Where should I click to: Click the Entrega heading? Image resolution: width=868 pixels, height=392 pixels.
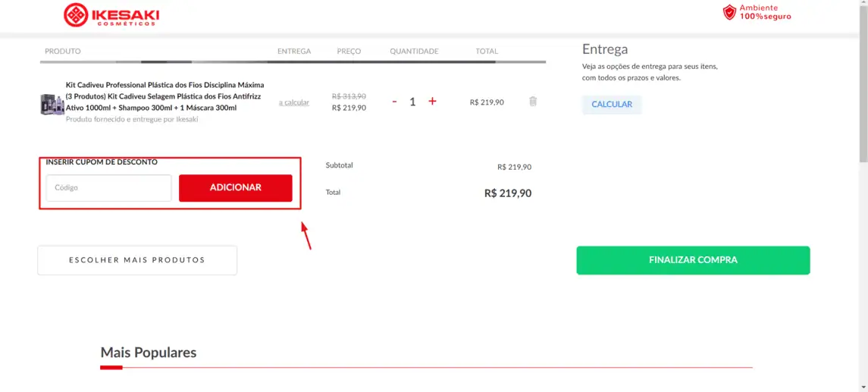605,49
